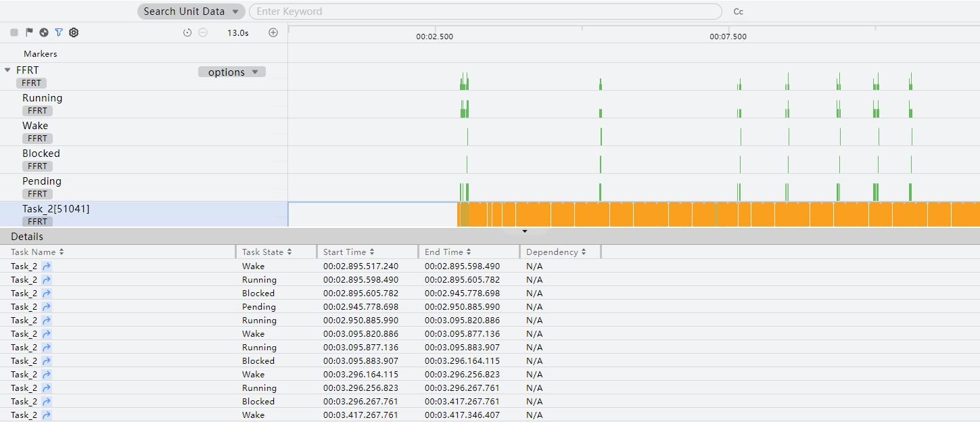Screen dimensions: 980x422
Task: Click jump arrow in the Pending Task_2 row
Action: point(47,306)
